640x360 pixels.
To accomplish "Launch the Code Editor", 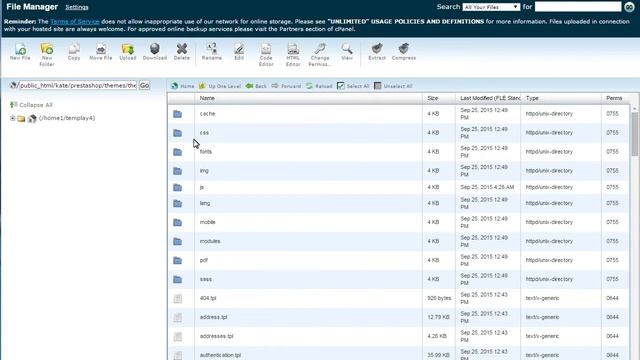I will click(266, 55).
